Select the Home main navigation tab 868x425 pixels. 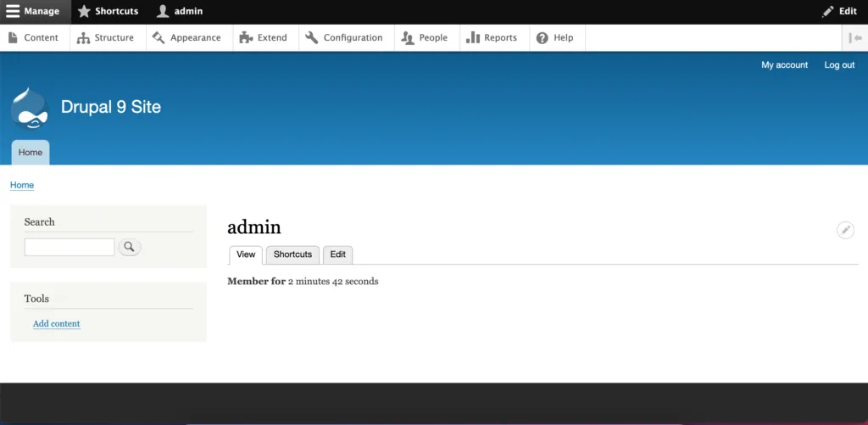pyautogui.click(x=31, y=153)
